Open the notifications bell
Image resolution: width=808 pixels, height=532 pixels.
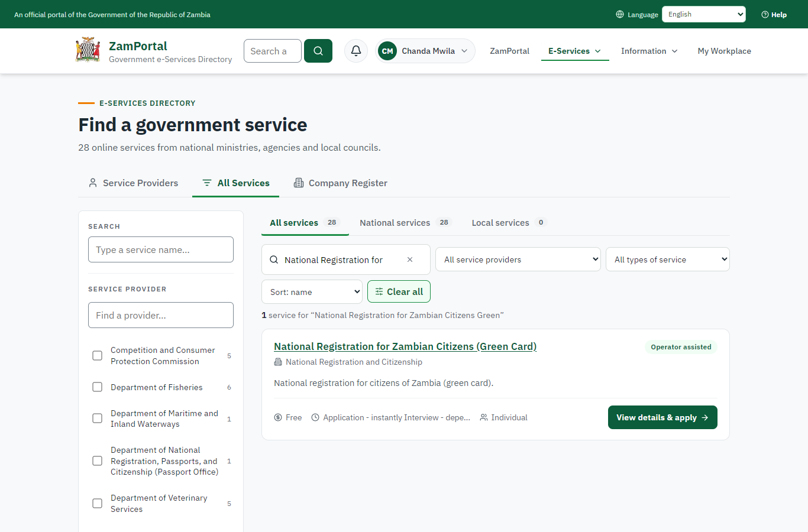[356, 51]
